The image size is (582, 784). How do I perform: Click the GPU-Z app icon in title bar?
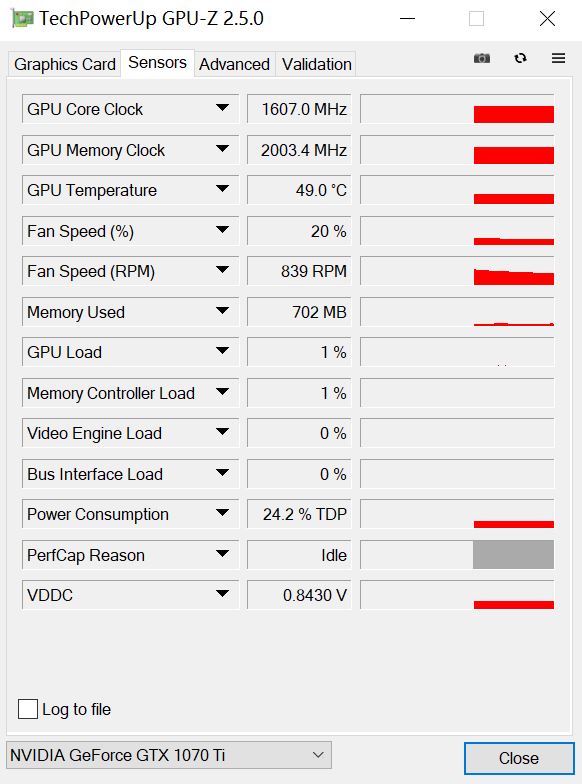(x=22, y=19)
